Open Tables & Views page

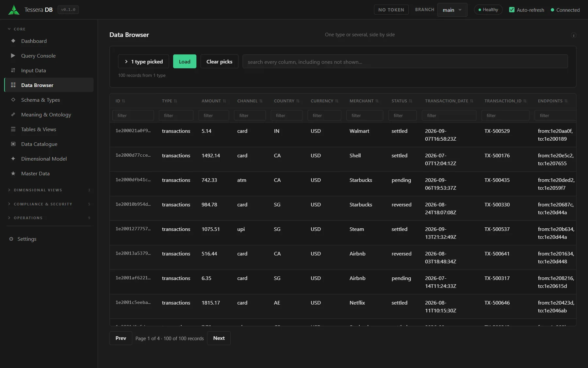point(49,129)
